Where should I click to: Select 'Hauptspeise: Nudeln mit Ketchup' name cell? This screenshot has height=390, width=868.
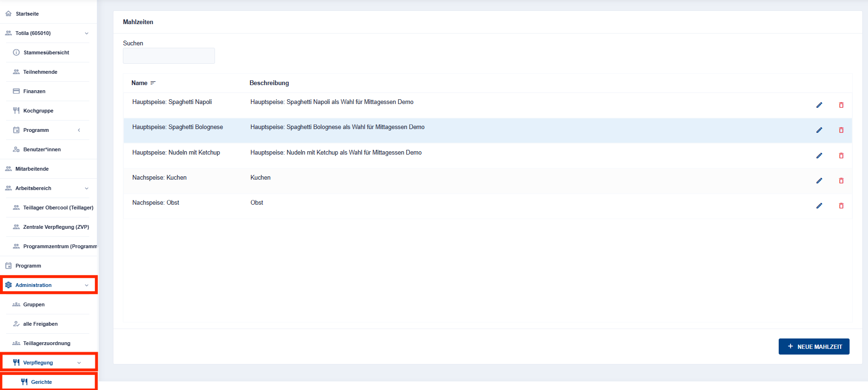point(176,152)
